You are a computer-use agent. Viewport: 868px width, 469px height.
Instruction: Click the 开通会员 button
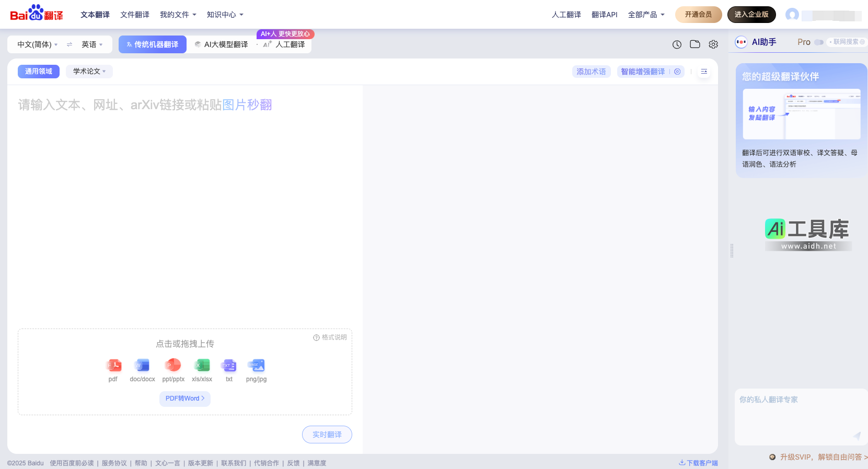(698, 15)
